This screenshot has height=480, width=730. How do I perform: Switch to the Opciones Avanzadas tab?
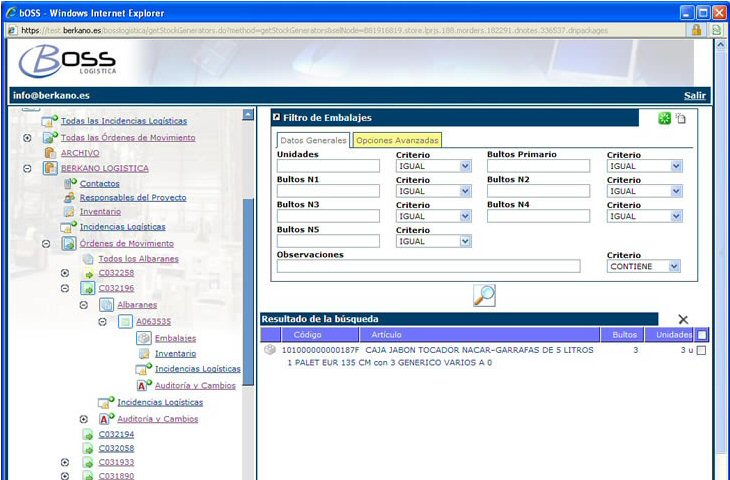396,140
